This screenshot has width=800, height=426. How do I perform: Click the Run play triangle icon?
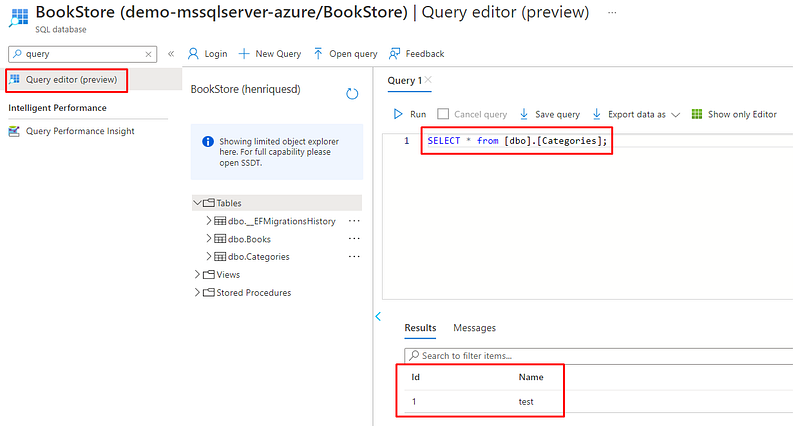(397, 114)
